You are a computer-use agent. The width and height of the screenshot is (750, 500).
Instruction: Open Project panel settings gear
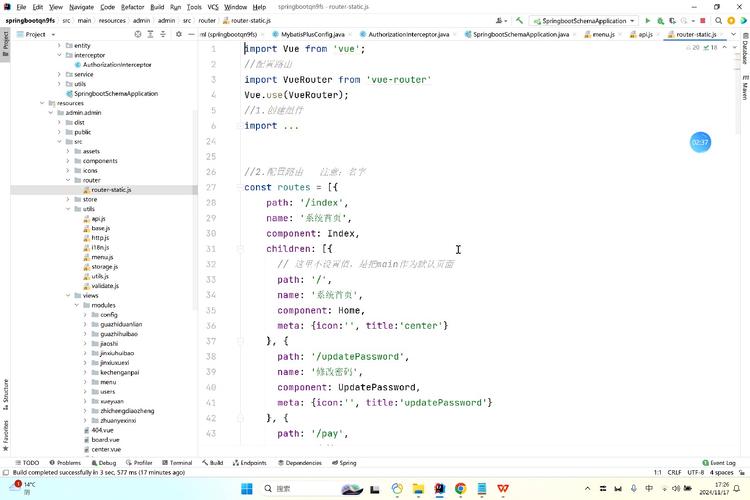coord(176,34)
